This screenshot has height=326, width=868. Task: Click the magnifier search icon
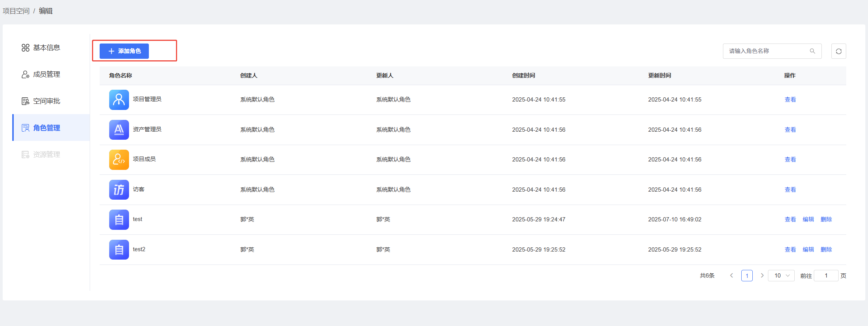click(812, 51)
